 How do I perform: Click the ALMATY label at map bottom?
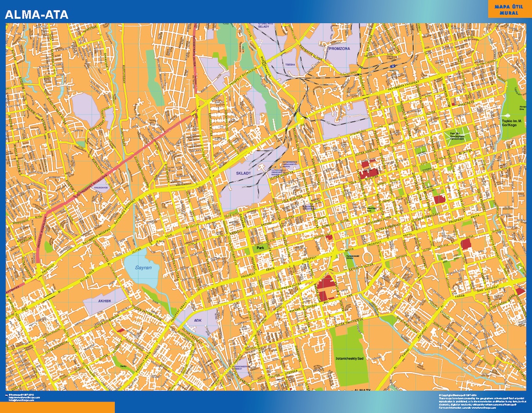tap(362, 390)
